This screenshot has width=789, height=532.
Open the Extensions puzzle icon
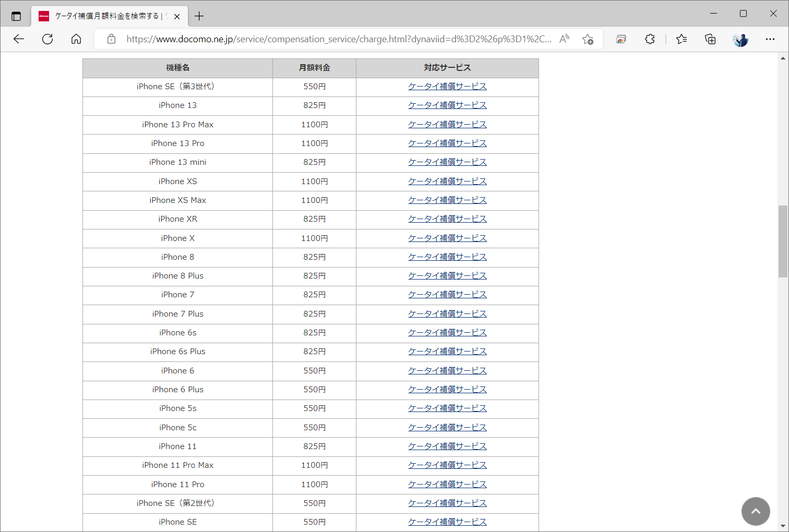(x=650, y=39)
